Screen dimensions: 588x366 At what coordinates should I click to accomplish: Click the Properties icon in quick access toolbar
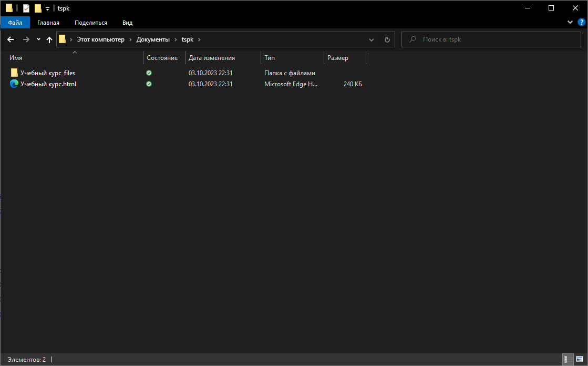(x=26, y=8)
